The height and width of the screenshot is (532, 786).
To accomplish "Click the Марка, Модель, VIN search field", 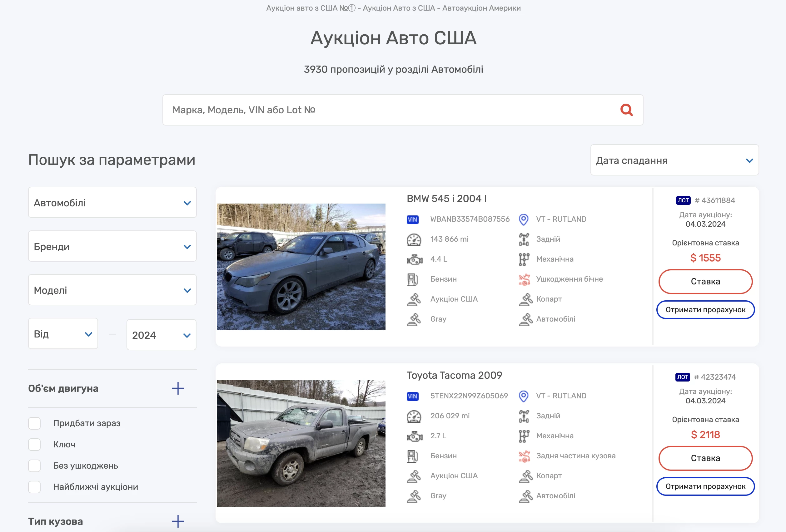I will (389, 110).
